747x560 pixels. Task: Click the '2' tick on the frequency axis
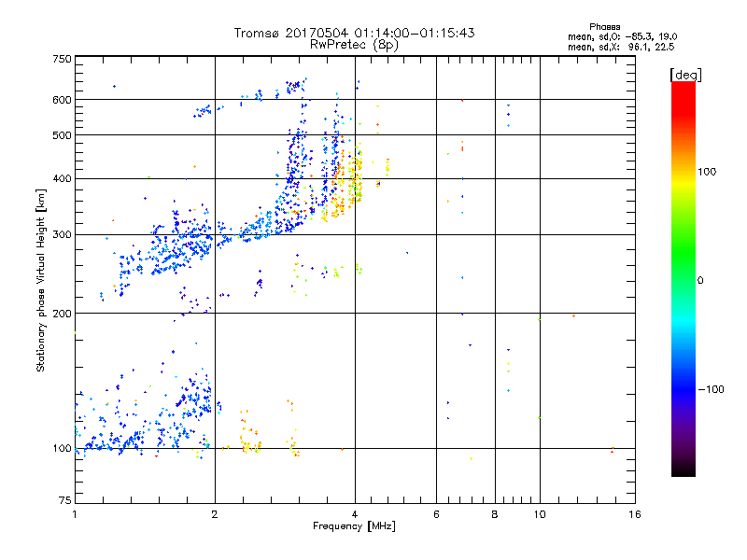coord(215,515)
